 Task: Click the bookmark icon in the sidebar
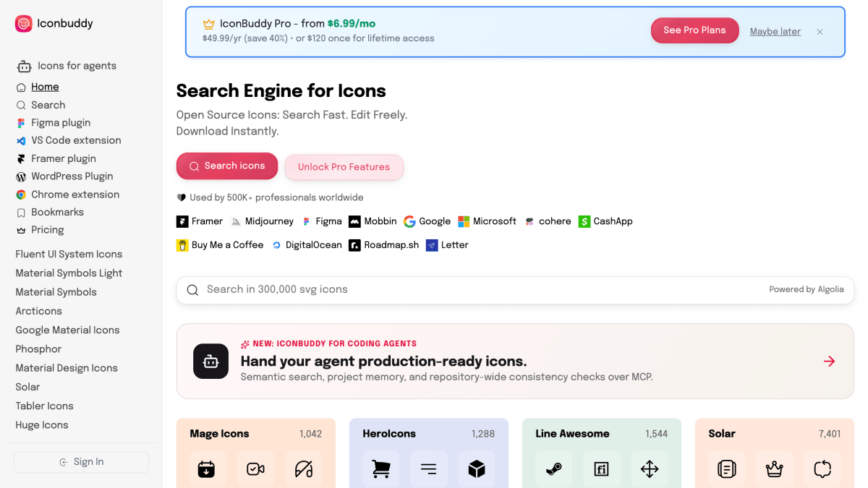point(21,213)
